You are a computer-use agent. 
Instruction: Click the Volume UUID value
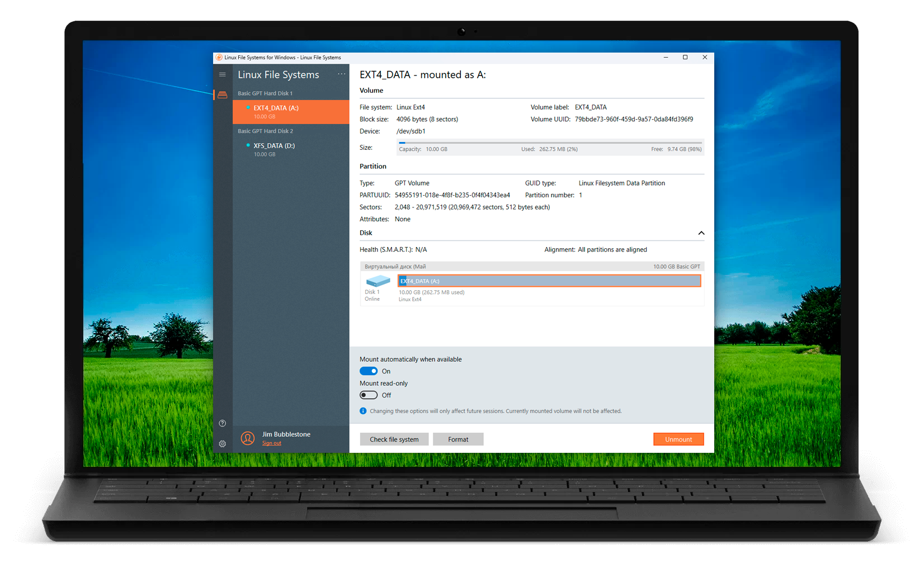click(634, 119)
